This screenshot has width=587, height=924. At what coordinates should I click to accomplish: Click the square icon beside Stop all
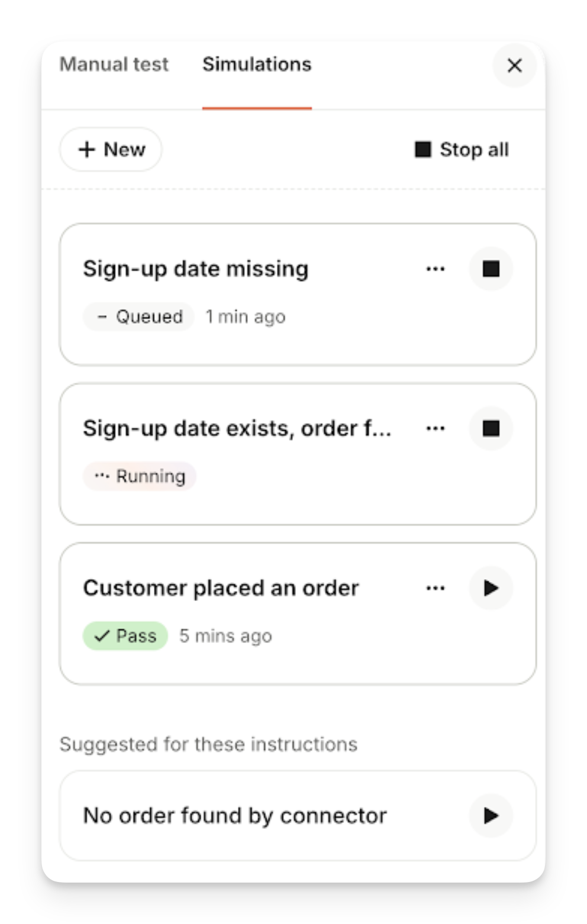click(422, 150)
